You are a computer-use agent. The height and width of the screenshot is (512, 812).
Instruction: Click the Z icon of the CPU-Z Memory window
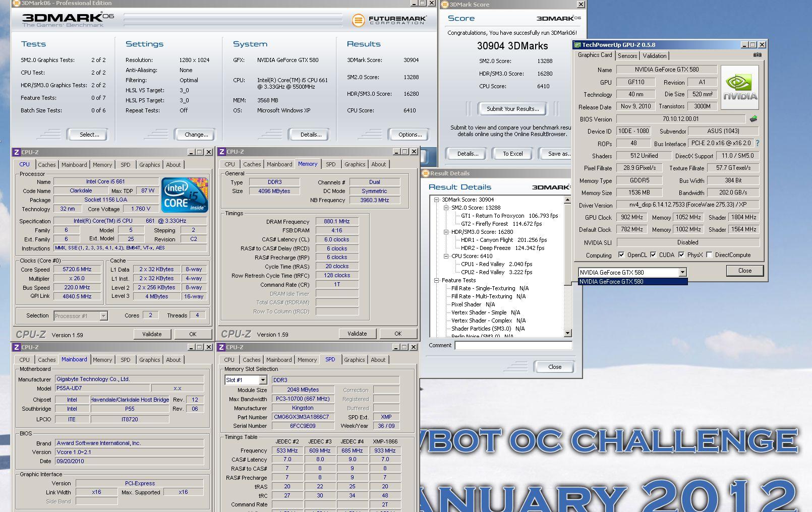pyautogui.click(x=221, y=152)
